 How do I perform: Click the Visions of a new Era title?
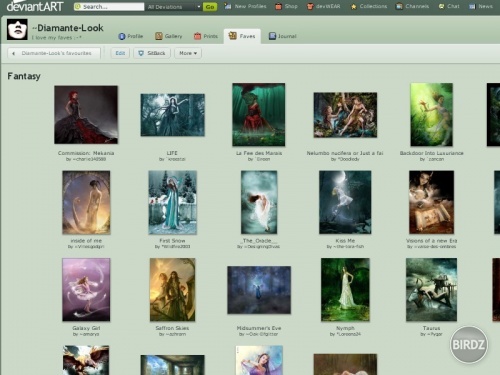[432, 240]
